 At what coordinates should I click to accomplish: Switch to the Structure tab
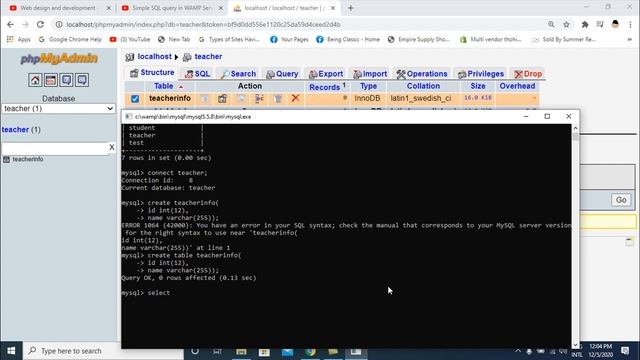coord(152,73)
